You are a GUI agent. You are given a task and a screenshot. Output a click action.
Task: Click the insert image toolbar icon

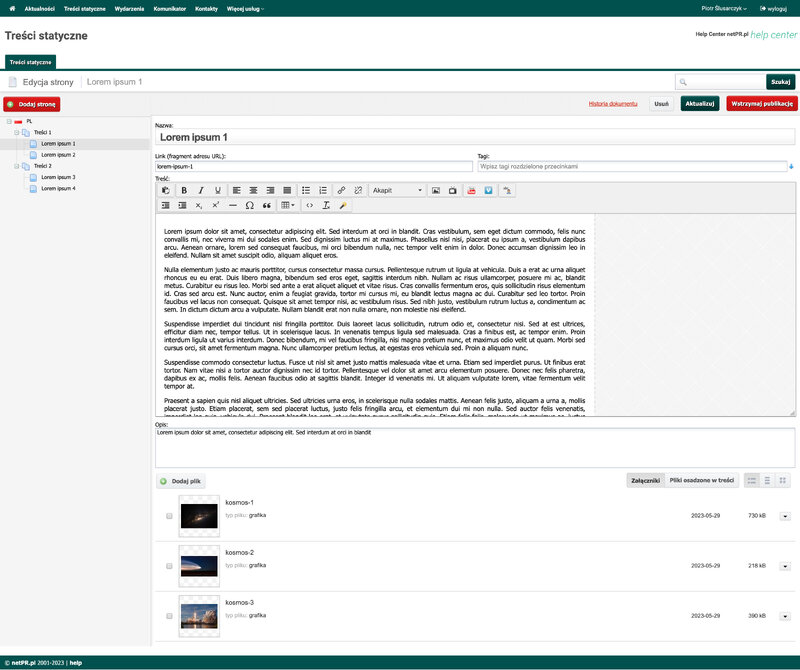[x=435, y=190]
